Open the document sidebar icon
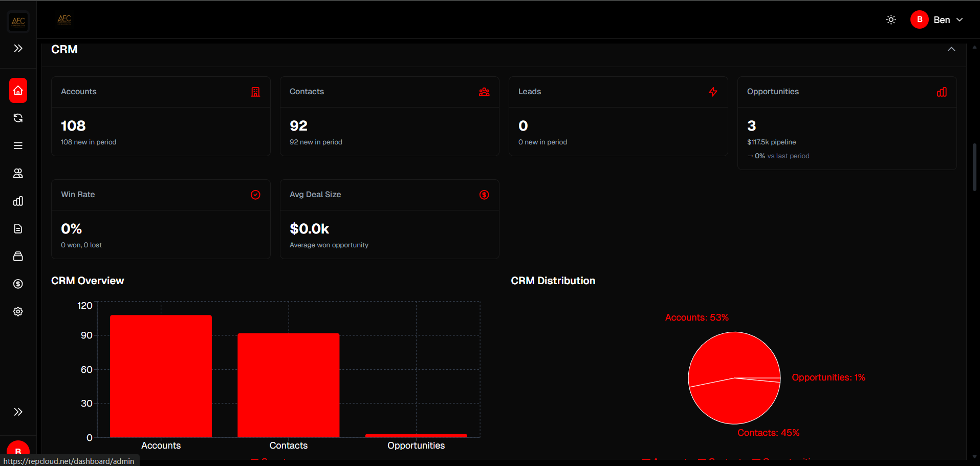 (x=18, y=229)
